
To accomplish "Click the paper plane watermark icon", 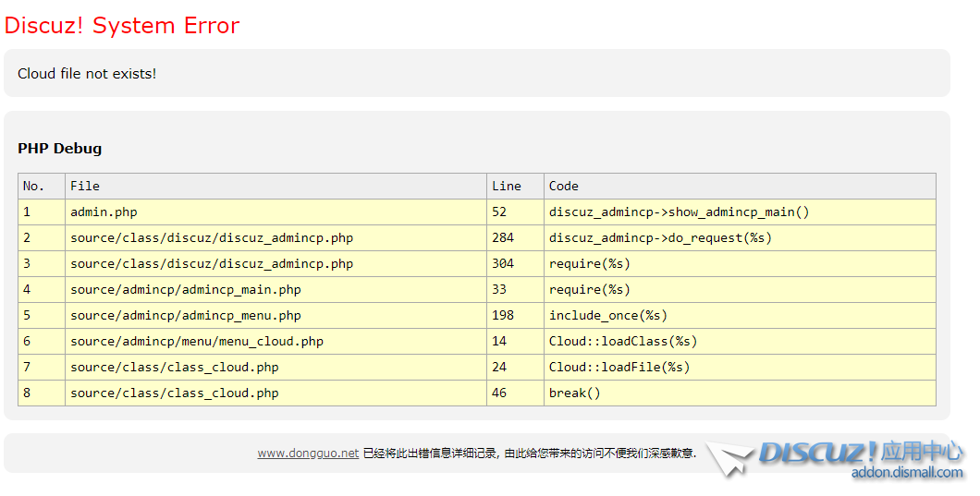I will click(732, 459).
